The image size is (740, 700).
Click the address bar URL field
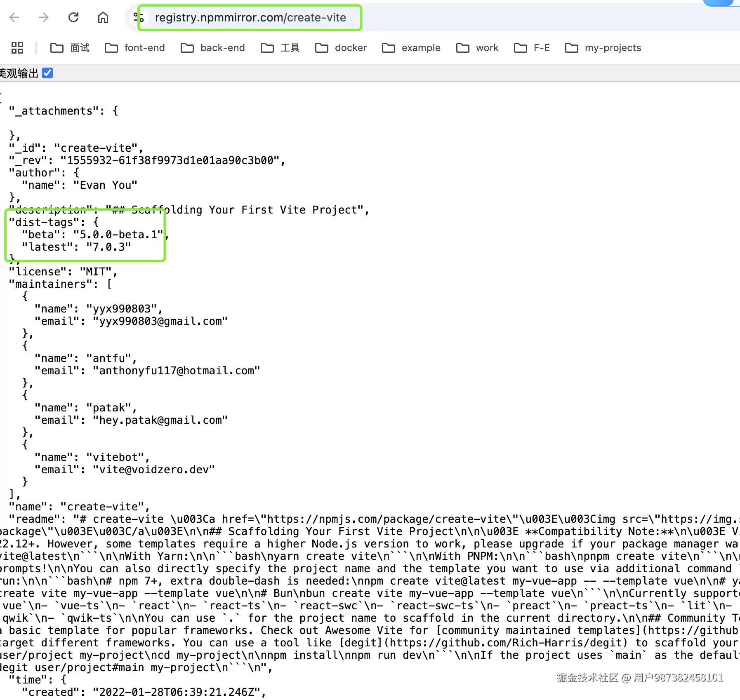250,18
